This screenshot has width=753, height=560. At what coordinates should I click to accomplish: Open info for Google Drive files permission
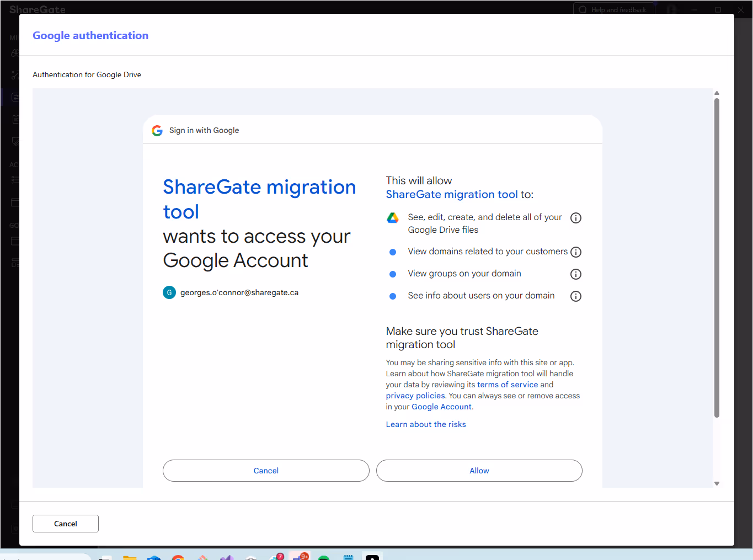click(x=576, y=218)
